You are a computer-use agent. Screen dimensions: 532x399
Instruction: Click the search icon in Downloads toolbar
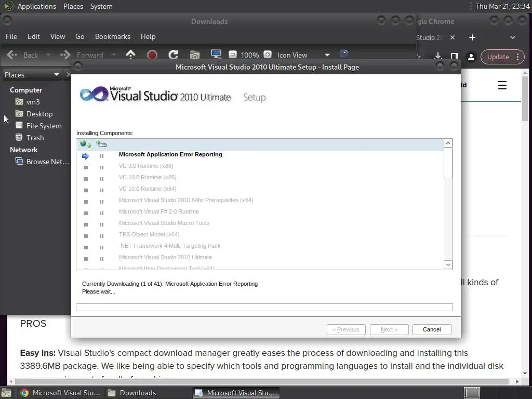coord(344,54)
